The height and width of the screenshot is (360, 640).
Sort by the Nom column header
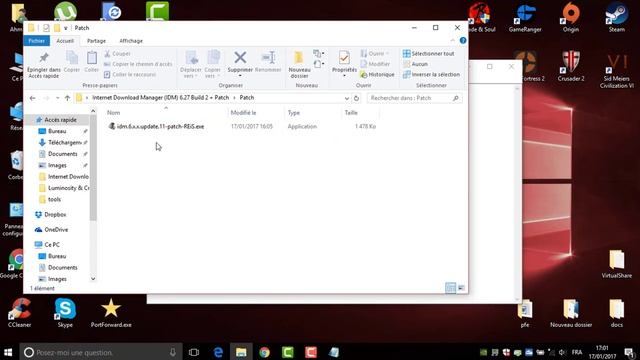113,113
